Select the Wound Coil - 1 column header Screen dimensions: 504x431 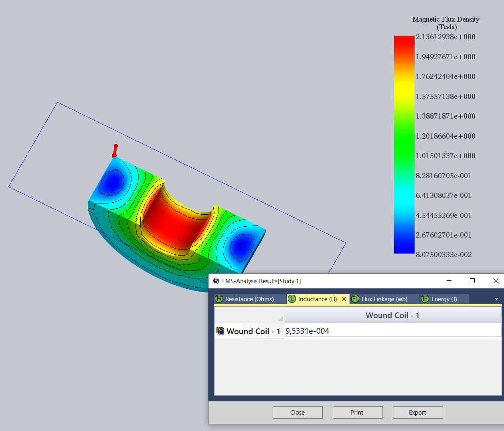392,316
